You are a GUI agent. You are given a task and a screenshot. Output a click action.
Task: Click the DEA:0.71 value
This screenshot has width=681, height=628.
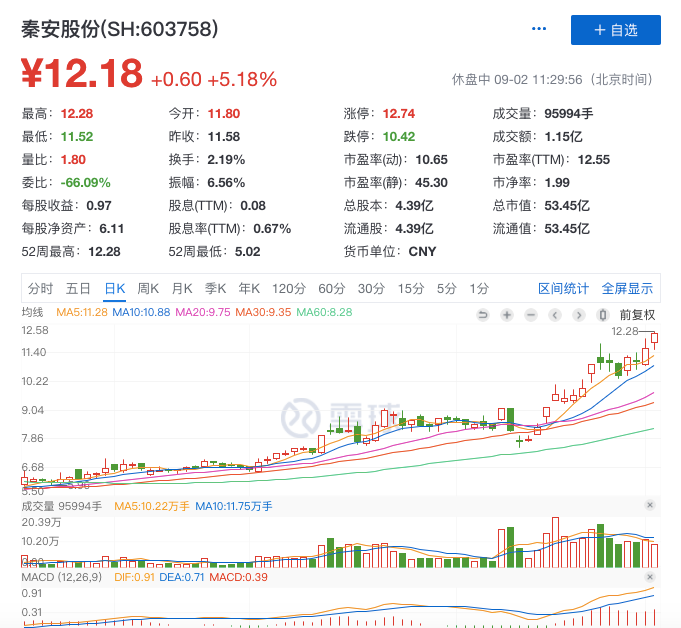182,577
